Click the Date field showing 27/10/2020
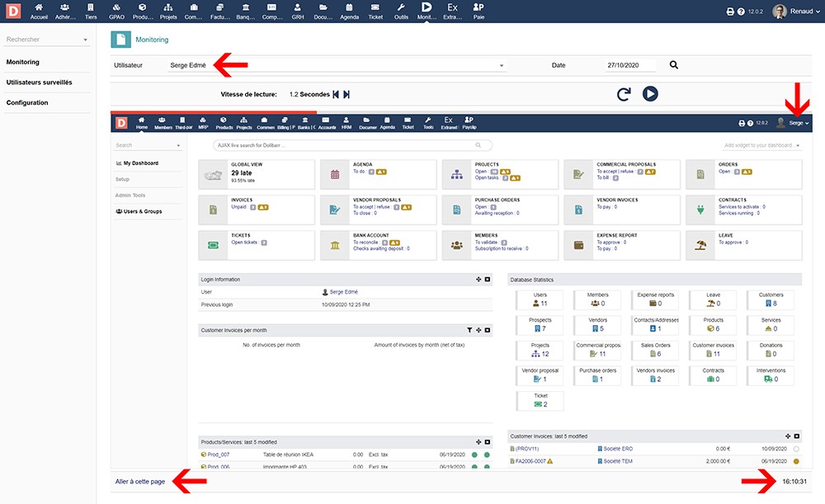Screen dimensions: 825x504 coord(630,65)
